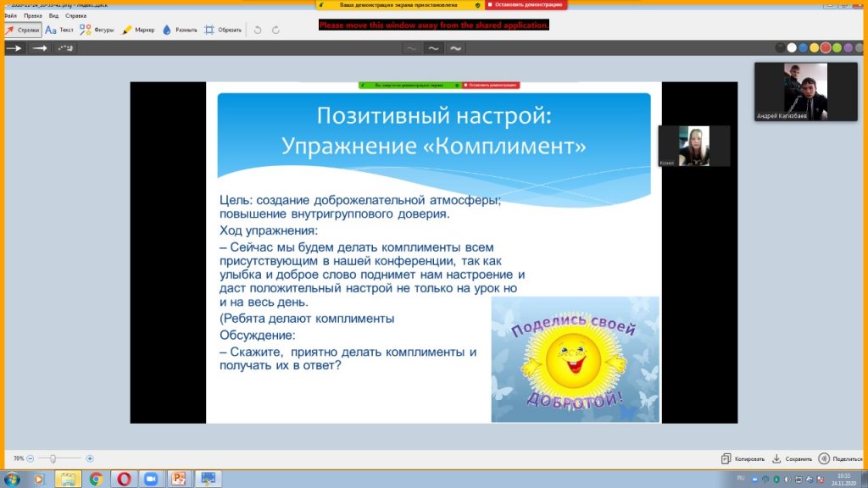Click the Поделиться share button
This screenshot has width=868, height=488.
840,458
